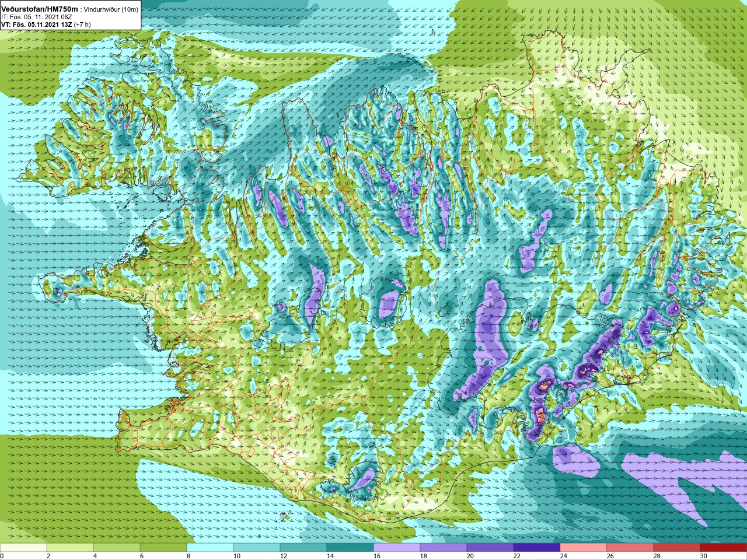
Task: Click the legend value 14
Action: (x=330, y=556)
